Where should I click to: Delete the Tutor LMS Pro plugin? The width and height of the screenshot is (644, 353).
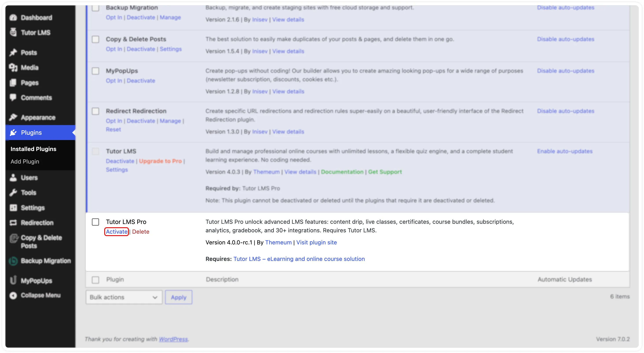pos(141,232)
